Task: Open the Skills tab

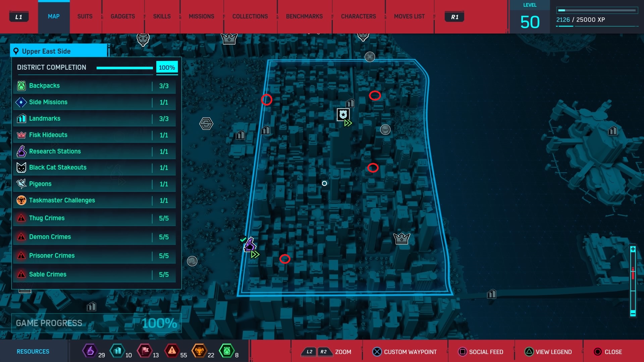Action: click(162, 16)
